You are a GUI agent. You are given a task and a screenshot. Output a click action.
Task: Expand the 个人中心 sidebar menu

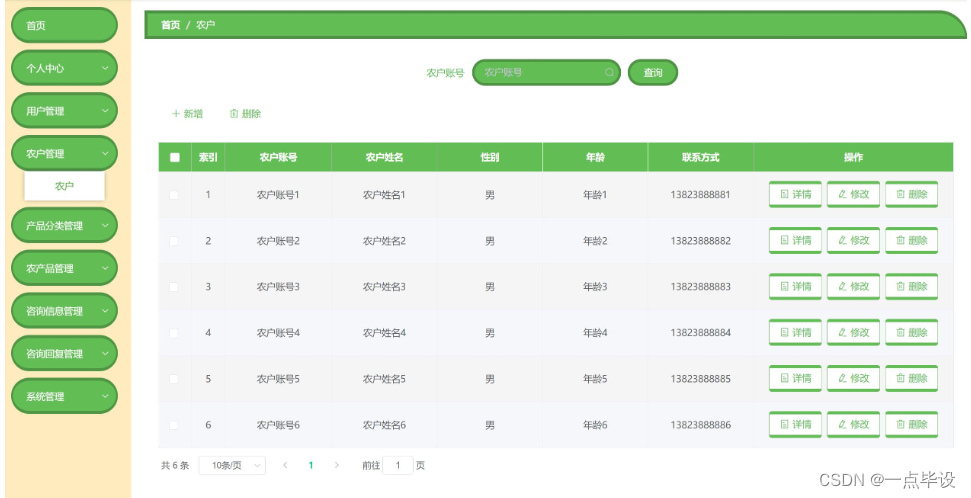tap(64, 68)
